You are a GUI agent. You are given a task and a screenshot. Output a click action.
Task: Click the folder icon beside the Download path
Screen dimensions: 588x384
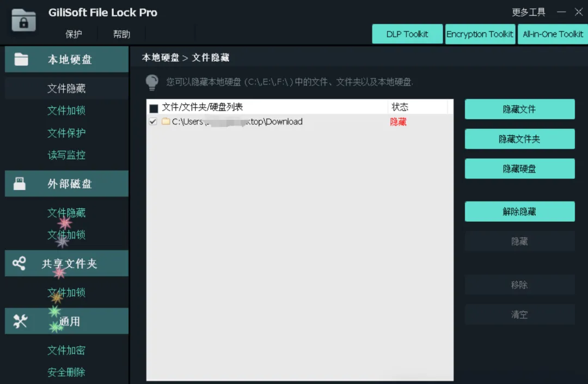point(166,121)
